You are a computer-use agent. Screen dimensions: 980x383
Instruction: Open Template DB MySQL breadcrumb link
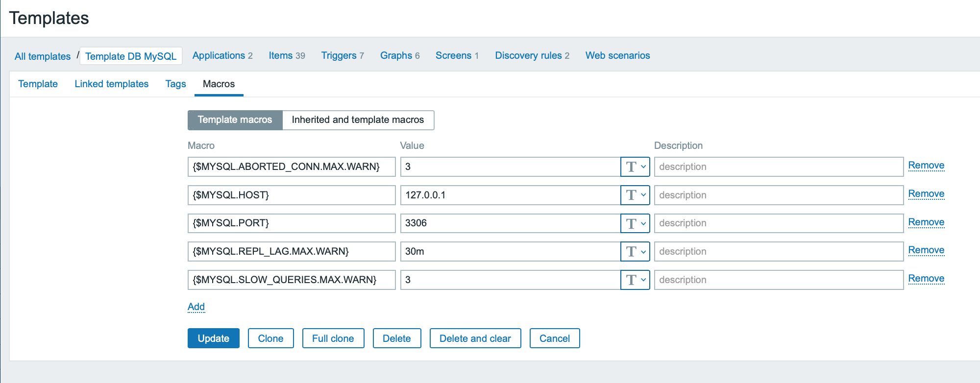click(x=131, y=56)
